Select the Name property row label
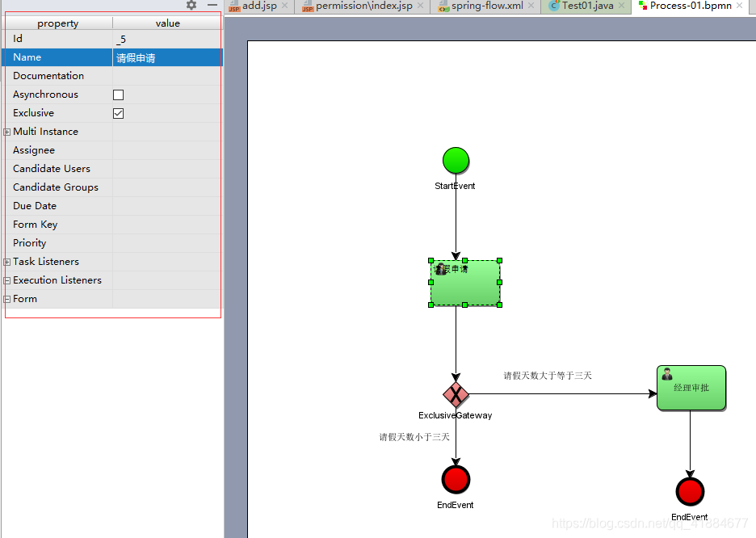 [x=27, y=57]
